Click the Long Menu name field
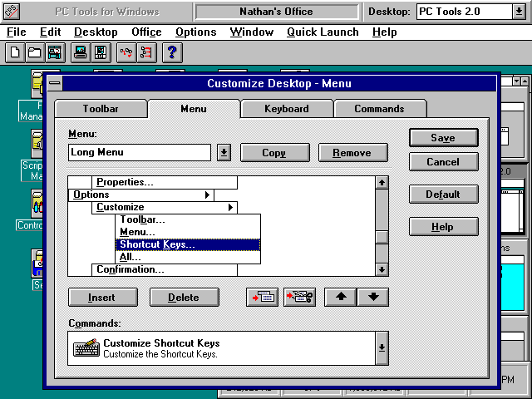This screenshot has width=532, height=399. point(140,153)
